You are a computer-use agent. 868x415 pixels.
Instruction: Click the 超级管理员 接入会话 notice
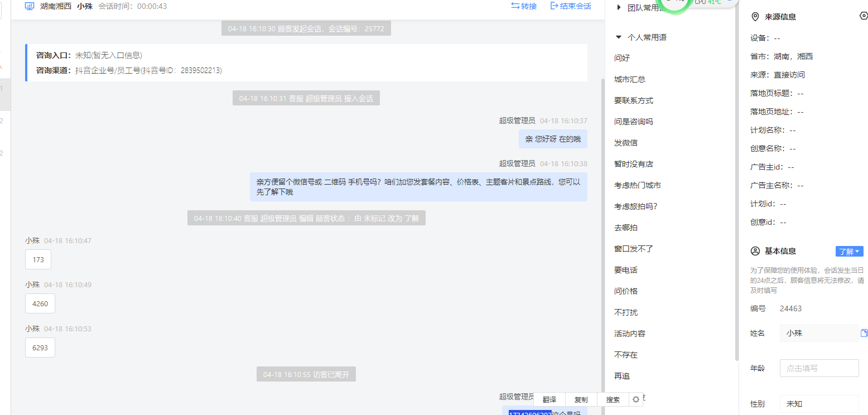[306, 98]
